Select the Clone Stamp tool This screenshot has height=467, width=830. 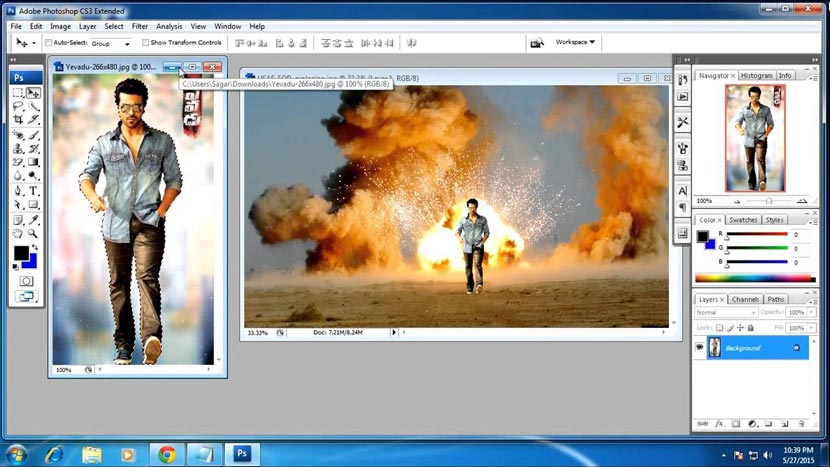(x=18, y=149)
